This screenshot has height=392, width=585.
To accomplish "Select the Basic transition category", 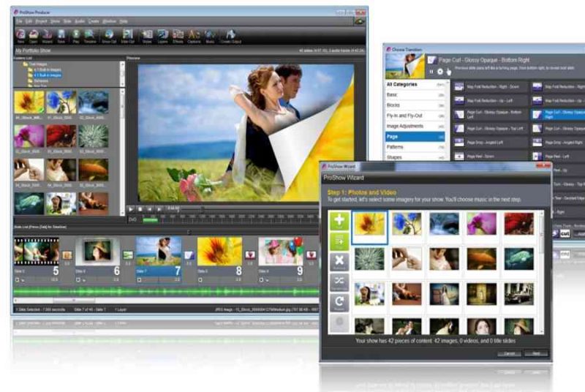I will [415, 95].
